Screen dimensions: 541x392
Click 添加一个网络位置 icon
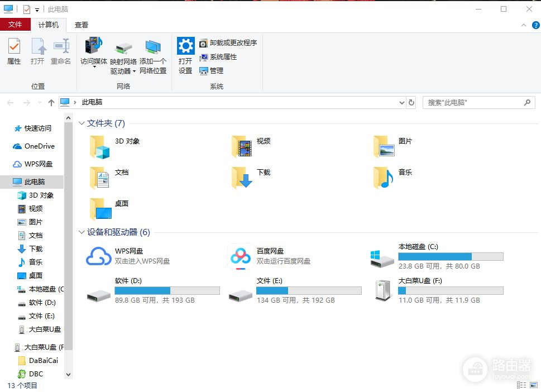[x=153, y=56]
